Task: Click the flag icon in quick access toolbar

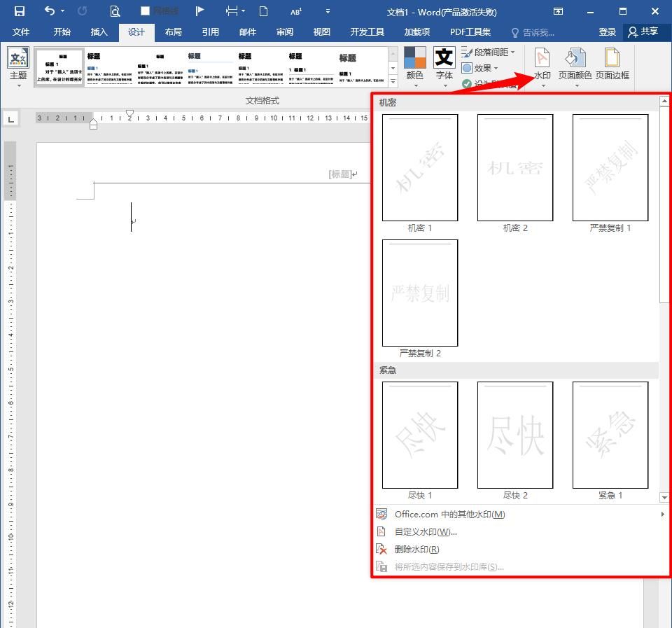Action: 199,11
